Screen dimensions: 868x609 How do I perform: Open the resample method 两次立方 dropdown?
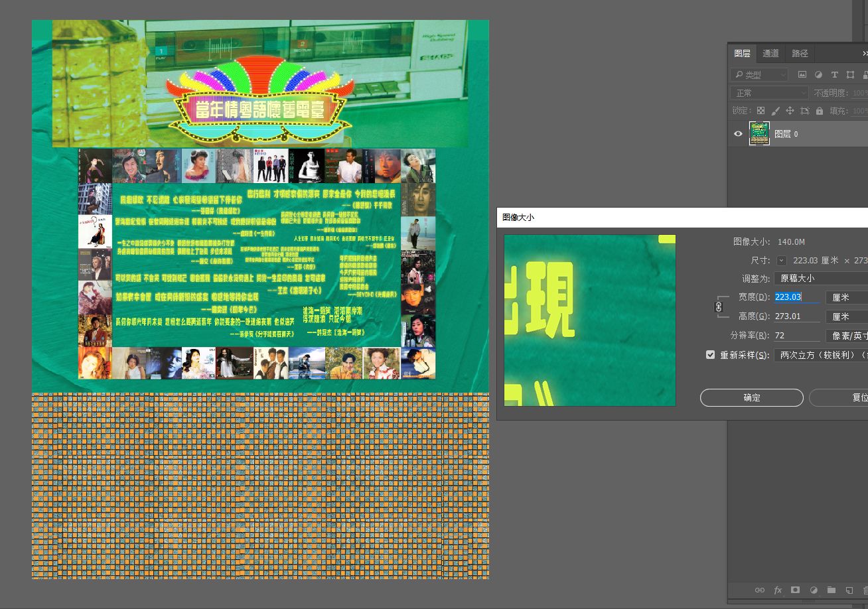821,355
